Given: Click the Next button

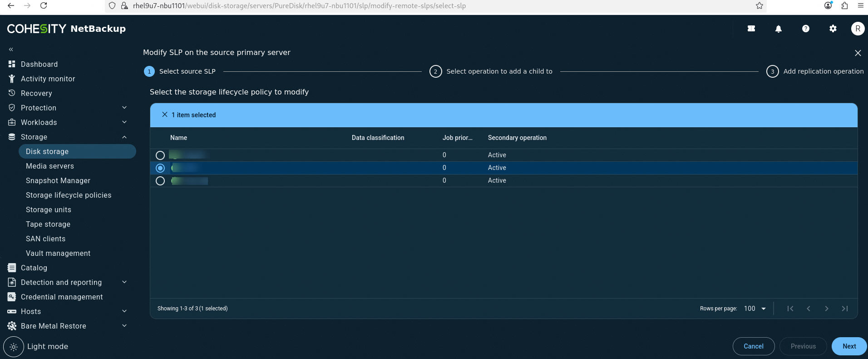Looking at the screenshot, I should tap(849, 346).
